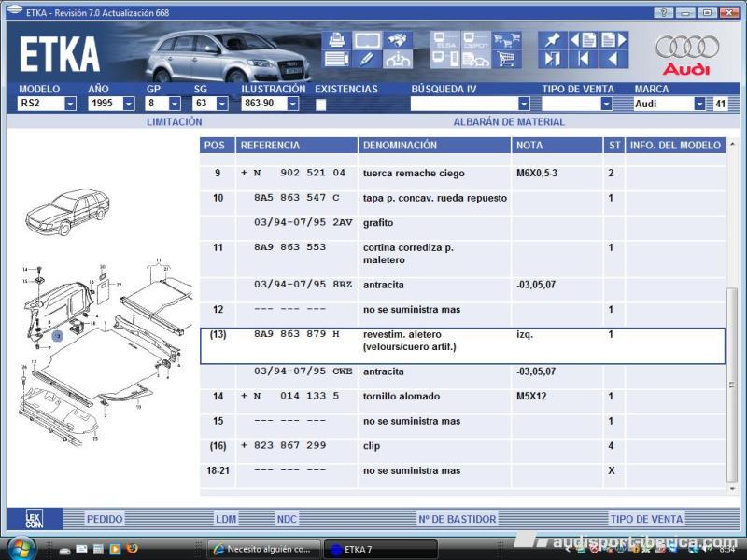Expand the MARCA dropdown
Screen dimensions: 747x560
coord(699,104)
